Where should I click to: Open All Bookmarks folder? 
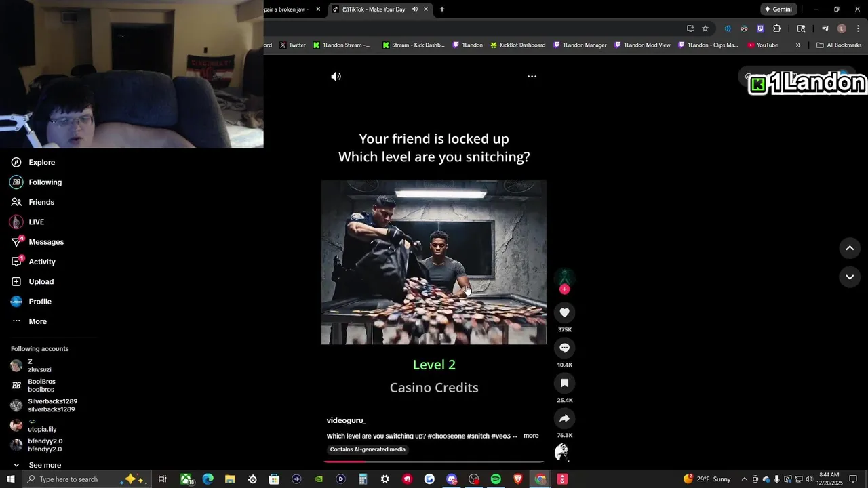839,45
